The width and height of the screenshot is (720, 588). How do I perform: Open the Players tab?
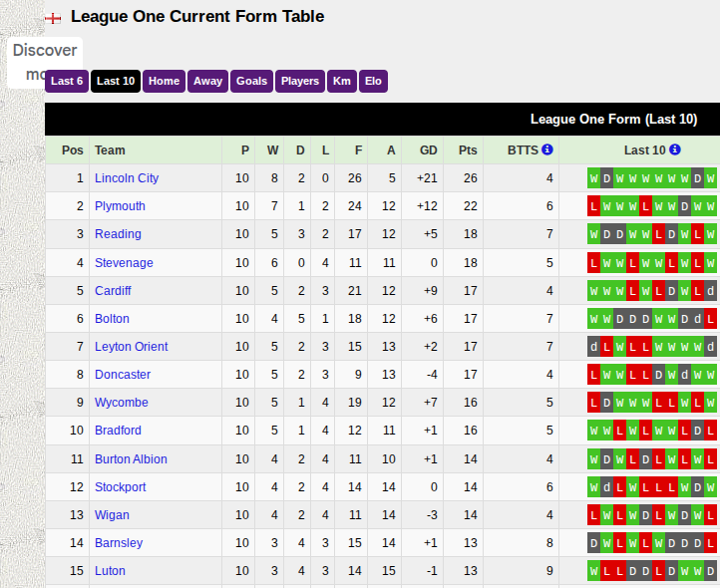[x=299, y=81]
